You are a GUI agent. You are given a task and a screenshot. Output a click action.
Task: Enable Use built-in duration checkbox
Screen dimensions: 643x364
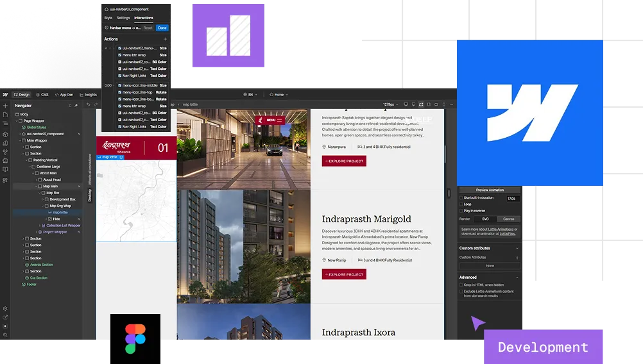pos(461,198)
